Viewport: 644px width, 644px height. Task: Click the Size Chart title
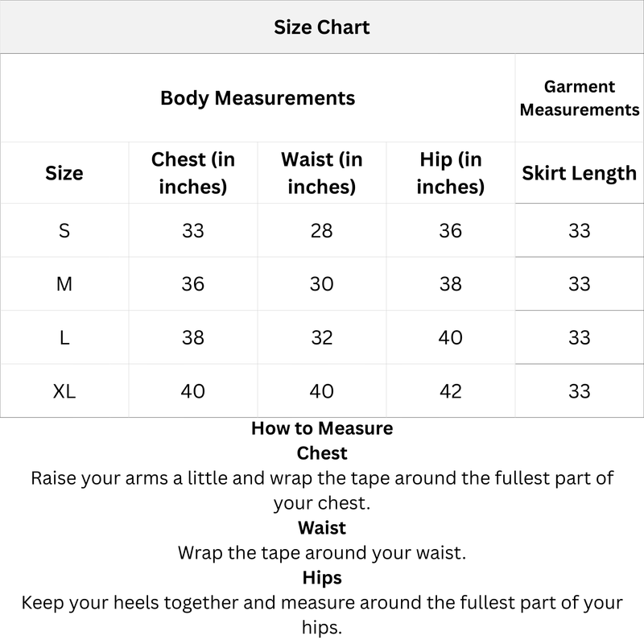click(x=321, y=27)
